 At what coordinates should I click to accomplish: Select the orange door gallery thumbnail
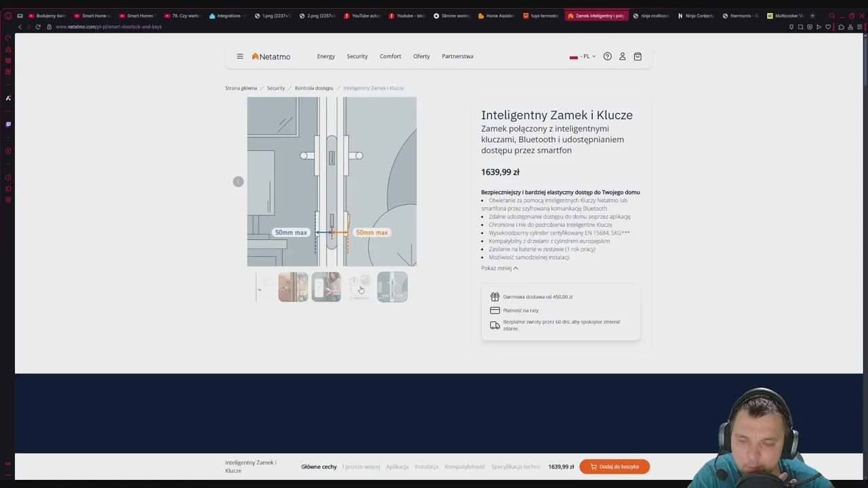click(293, 287)
